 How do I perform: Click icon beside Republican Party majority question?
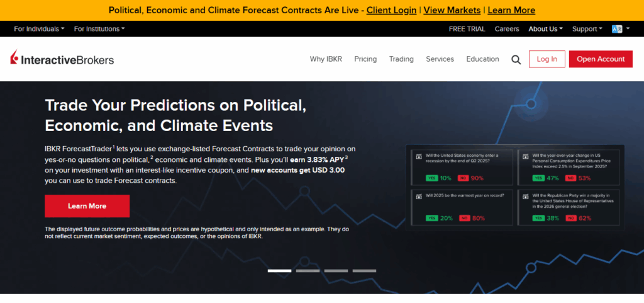[525, 196]
